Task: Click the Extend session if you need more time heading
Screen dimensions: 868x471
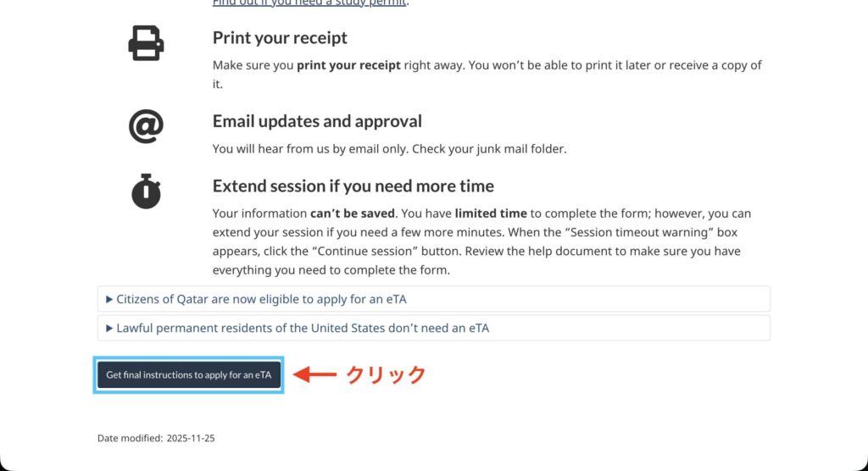Action: (353, 186)
